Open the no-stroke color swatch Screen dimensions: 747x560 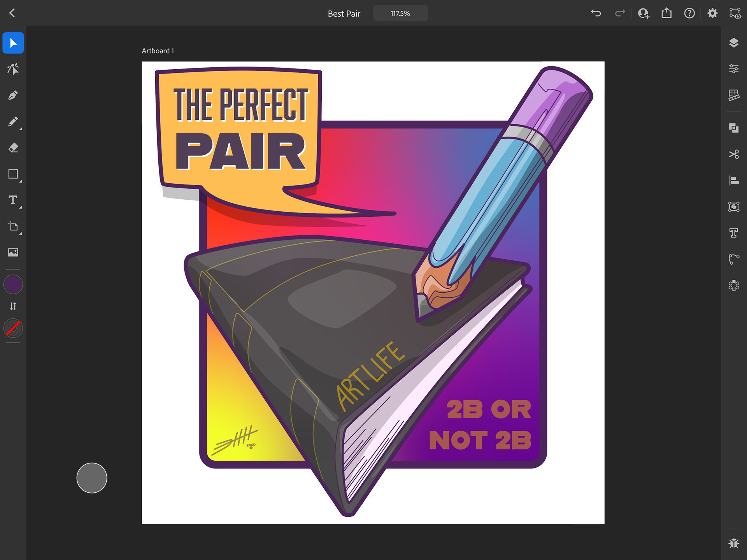(x=13, y=328)
